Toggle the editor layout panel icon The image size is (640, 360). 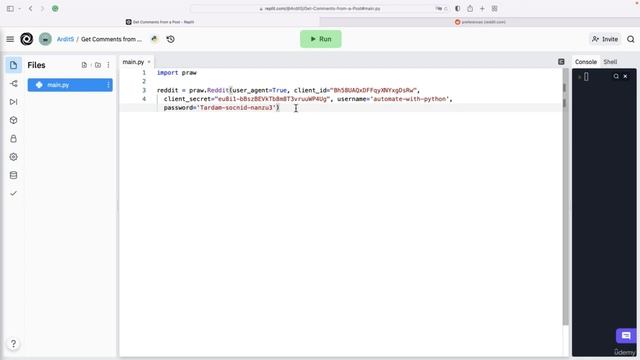(x=561, y=62)
